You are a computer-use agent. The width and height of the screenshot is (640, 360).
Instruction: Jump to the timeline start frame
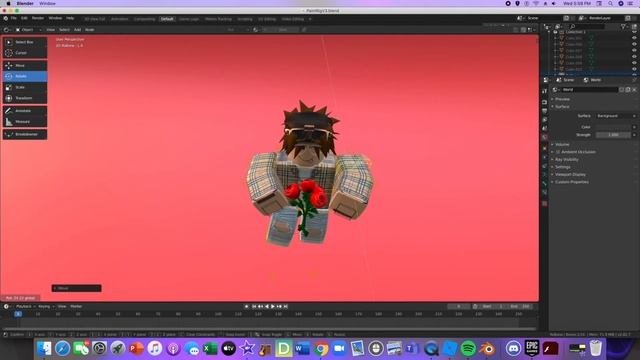pos(254,307)
